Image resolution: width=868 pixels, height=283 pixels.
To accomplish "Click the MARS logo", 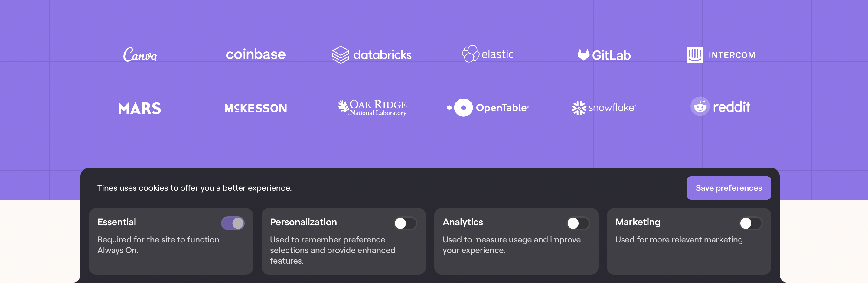I will [x=139, y=108].
